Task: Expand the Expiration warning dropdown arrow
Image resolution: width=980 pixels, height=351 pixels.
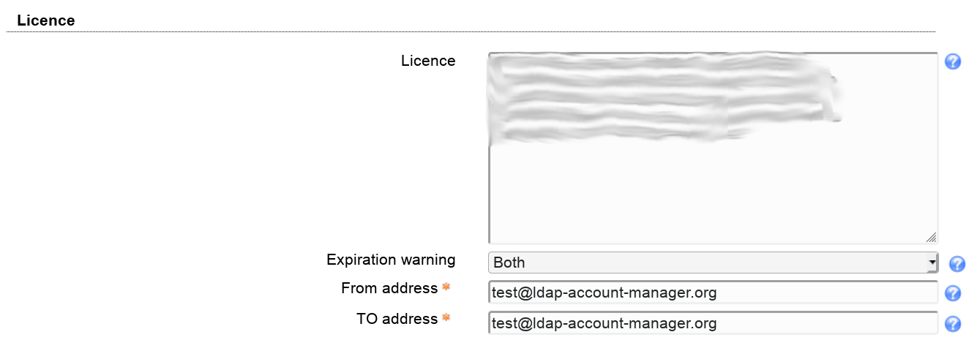Action: coord(932,262)
